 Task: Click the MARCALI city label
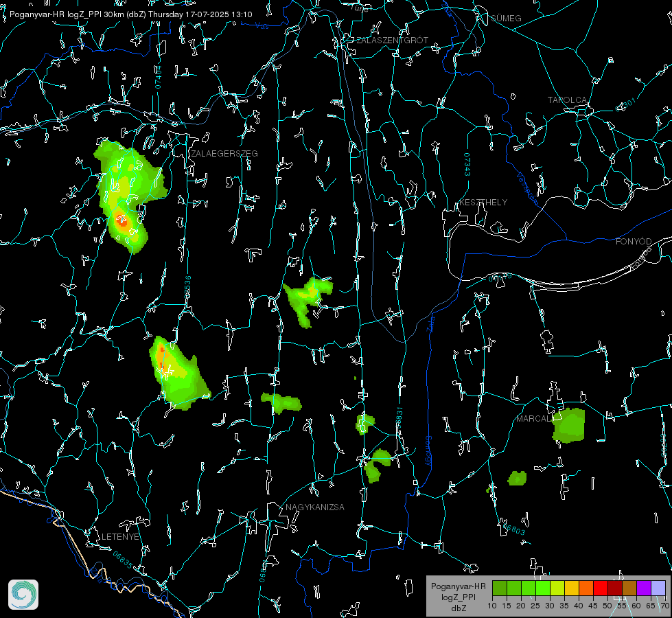pyautogui.click(x=533, y=419)
